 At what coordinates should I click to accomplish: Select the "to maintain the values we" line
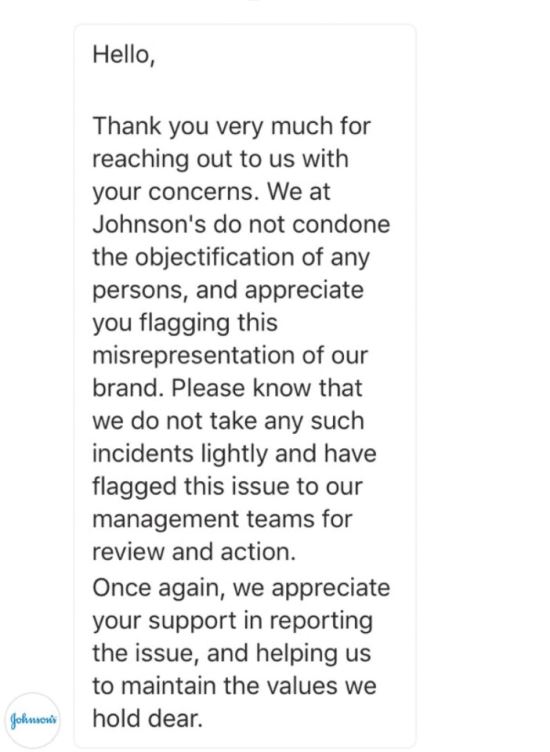click(234, 686)
